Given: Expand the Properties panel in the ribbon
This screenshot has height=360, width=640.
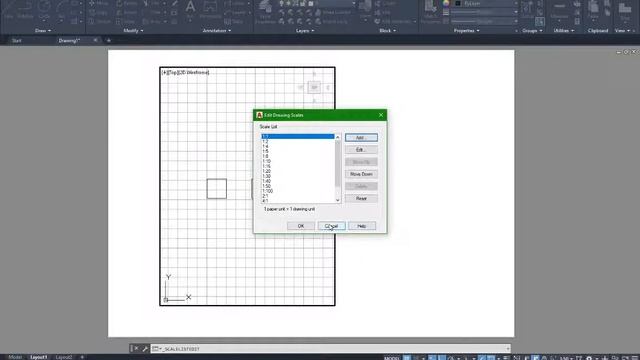Looking at the screenshot, I should point(467,31).
